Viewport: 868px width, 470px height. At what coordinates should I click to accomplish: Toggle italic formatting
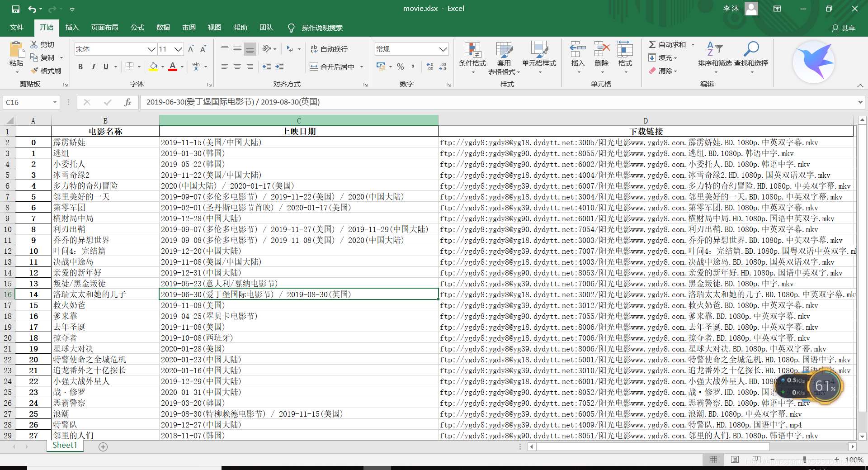coord(93,66)
